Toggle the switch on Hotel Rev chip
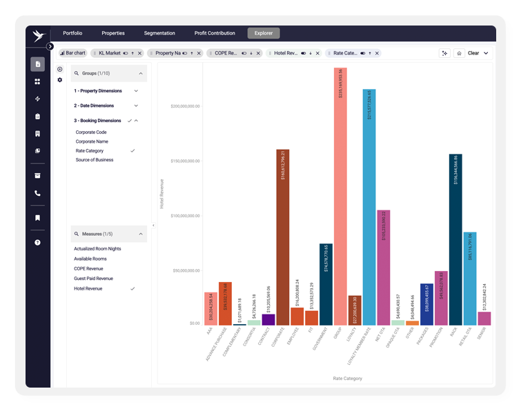530x420 pixels. click(x=304, y=53)
